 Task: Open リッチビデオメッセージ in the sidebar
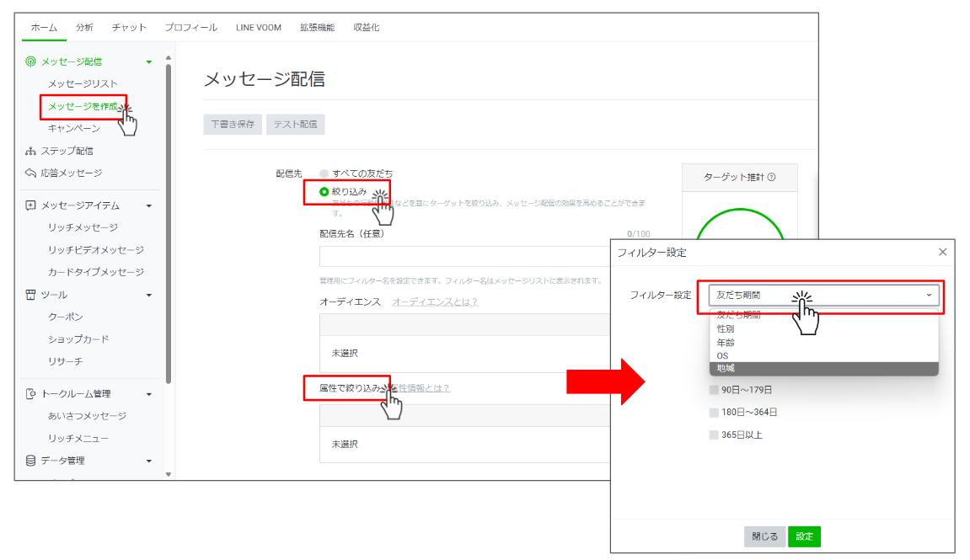pyautogui.click(x=96, y=249)
